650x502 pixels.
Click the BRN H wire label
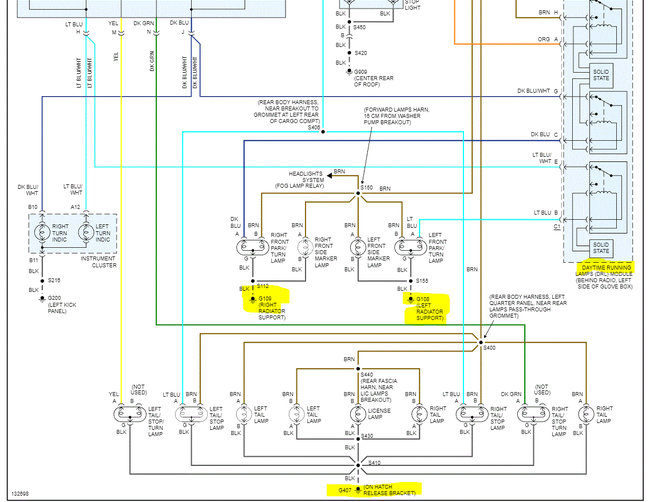point(548,12)
